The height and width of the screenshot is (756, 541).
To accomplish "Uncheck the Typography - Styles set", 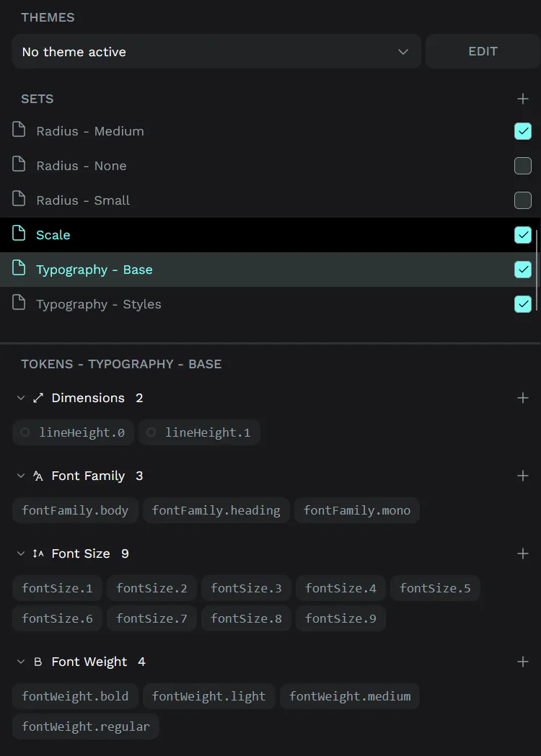I will pyautogui.click(x=523, y=304).
